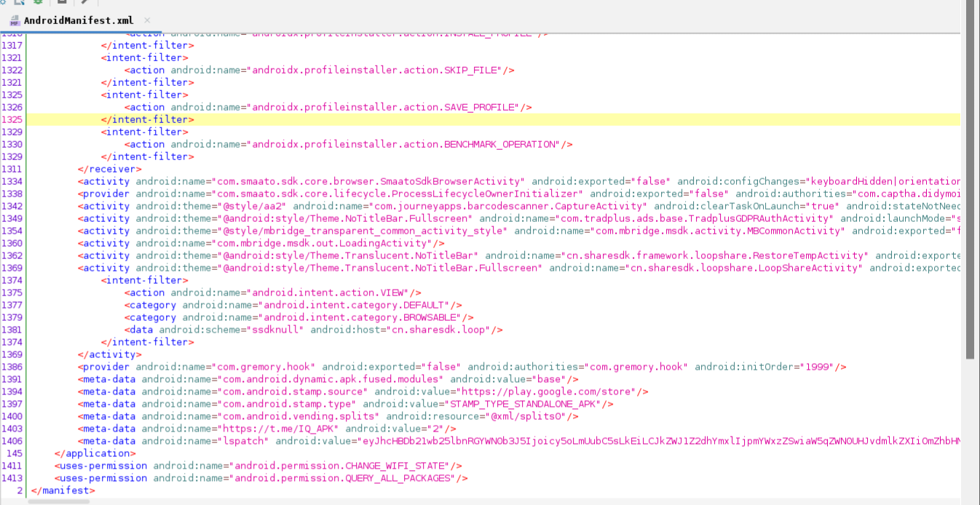This screenshot has width=980, height=505.
Task: Click the "base" meta-data value
Action: pos(550,379)
